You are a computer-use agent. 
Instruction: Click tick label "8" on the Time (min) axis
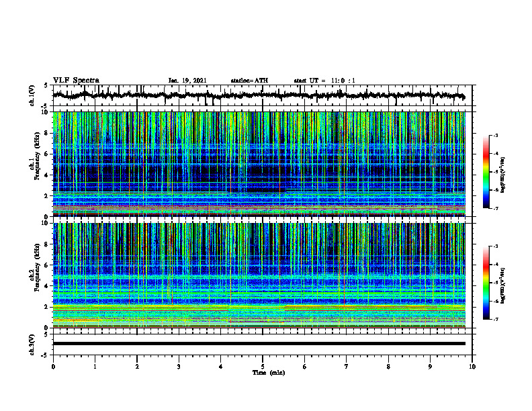[388, 367]
